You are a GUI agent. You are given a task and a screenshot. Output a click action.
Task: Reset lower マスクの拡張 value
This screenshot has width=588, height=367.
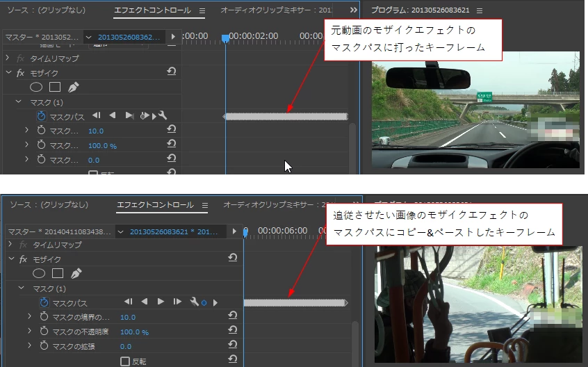[x=233, y=345]
